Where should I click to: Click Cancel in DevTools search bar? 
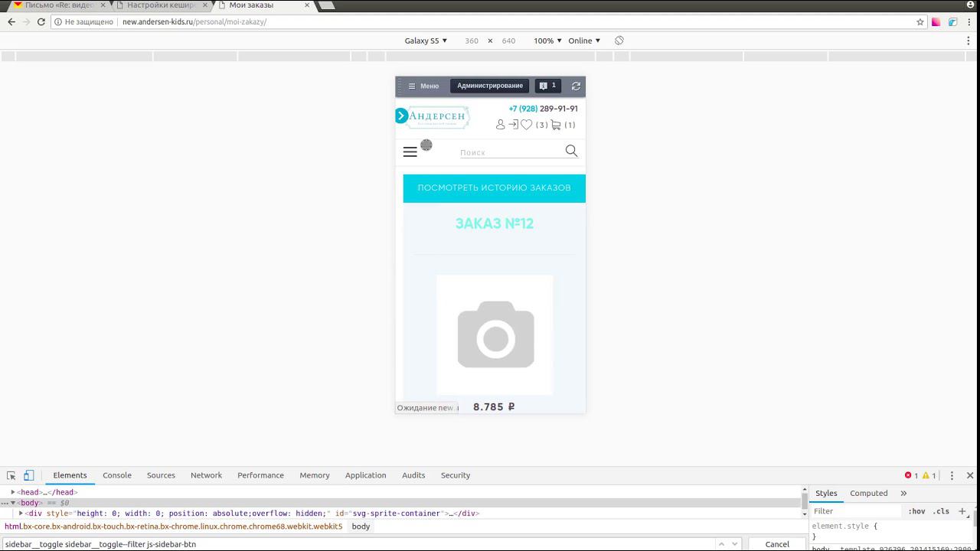(x=777, y=544)
